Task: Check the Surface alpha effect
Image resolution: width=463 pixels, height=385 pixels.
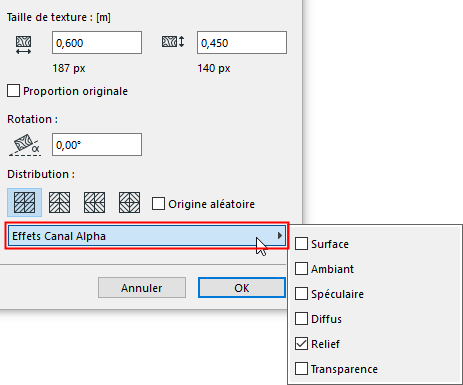Action: 301,244
